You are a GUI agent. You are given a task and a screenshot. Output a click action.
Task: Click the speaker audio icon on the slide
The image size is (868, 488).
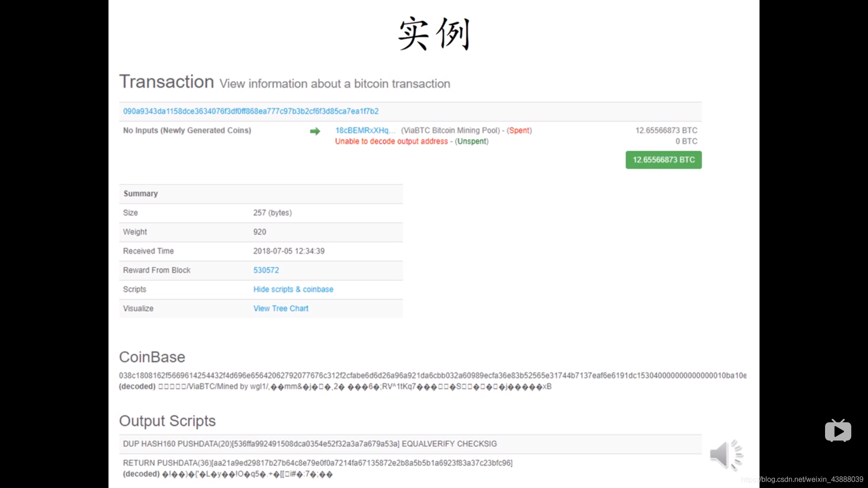[x=726, y=454]
